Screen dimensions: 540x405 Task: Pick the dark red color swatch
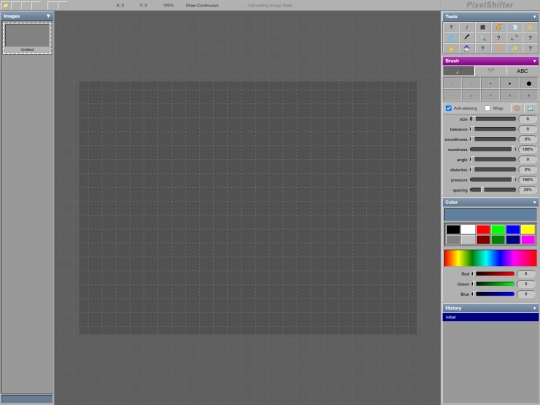pos(483,240)
